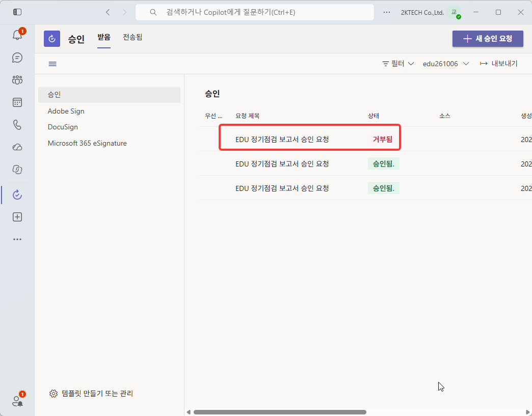Go forward with the right arrow
The width and height of the screenshot is (532, 416).
coord(124,12)
